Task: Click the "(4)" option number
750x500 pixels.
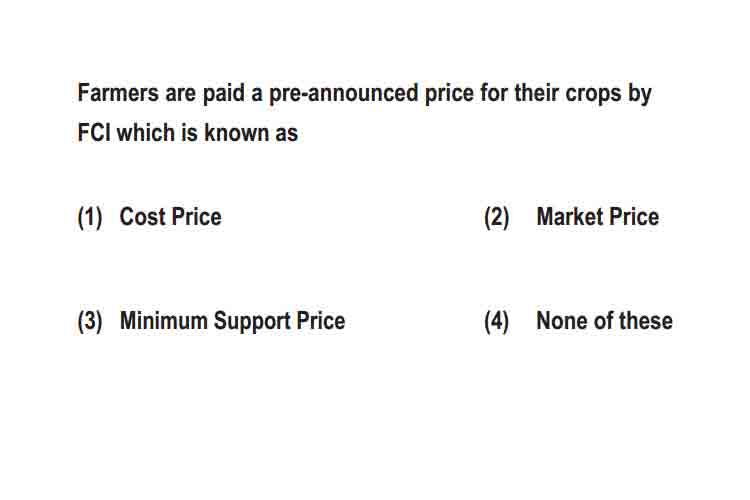Action: tap(496, 322)
